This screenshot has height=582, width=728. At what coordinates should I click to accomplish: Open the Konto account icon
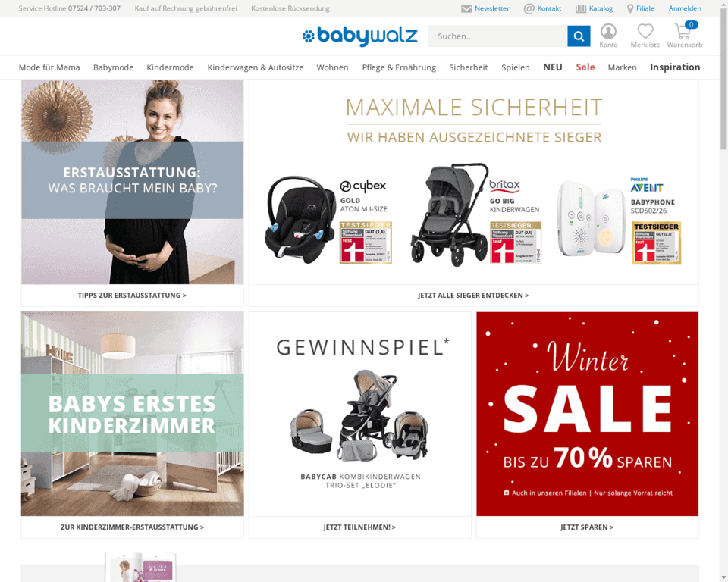click(608, 32)
